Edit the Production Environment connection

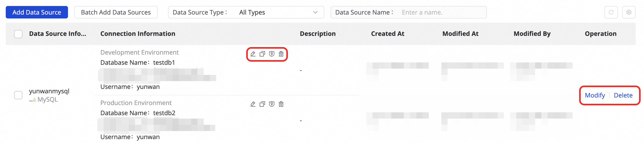(253, 104)
